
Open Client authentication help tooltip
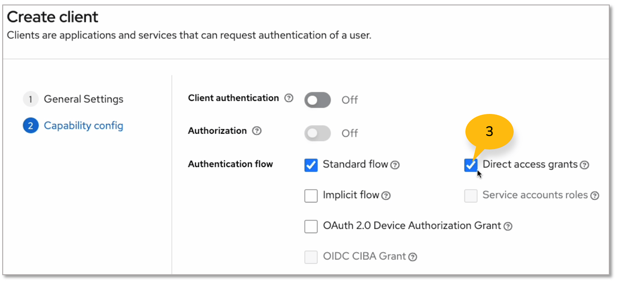click(x=290, y=98)
